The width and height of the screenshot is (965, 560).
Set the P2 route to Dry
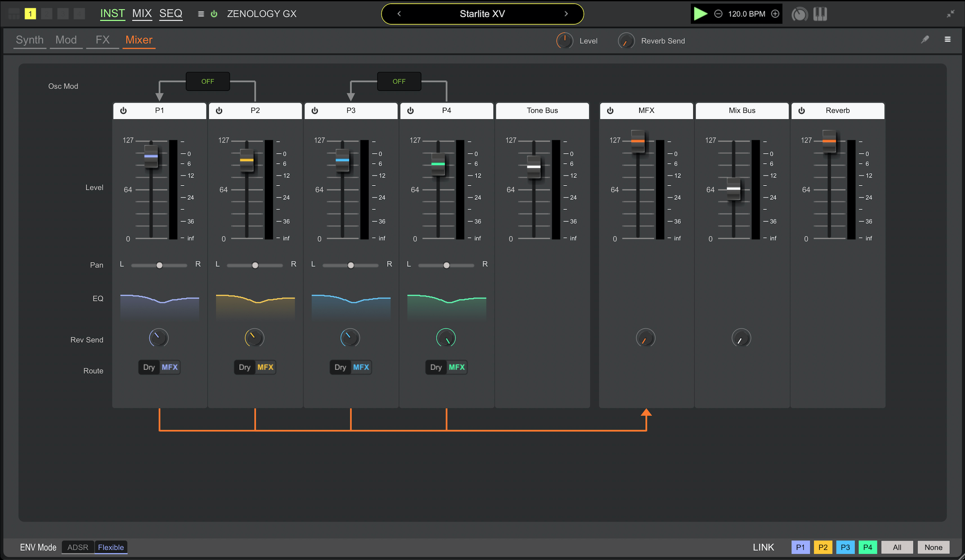(x=244, y=367)
